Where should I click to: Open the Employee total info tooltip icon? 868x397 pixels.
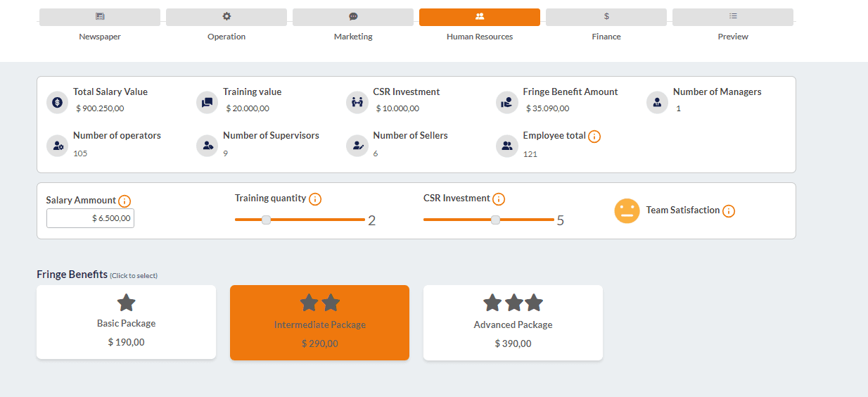(594, 137)
